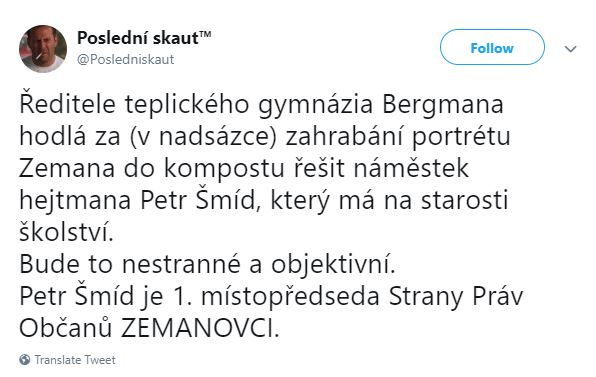Click the name 'Bergmana' in the first line
This screenshot has width=596, height=377.
click(x=443, y=105)
